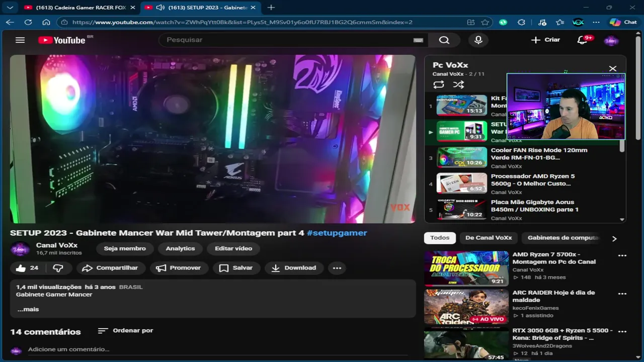644x362 pixels.
Task: Open Canal VoXx channel avatar
Action: 20,249
